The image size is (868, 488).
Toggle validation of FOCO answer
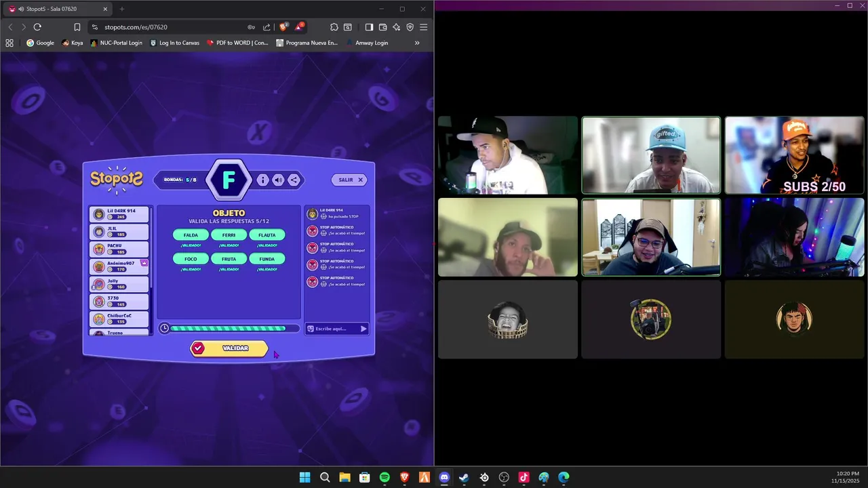pos(191,259)
